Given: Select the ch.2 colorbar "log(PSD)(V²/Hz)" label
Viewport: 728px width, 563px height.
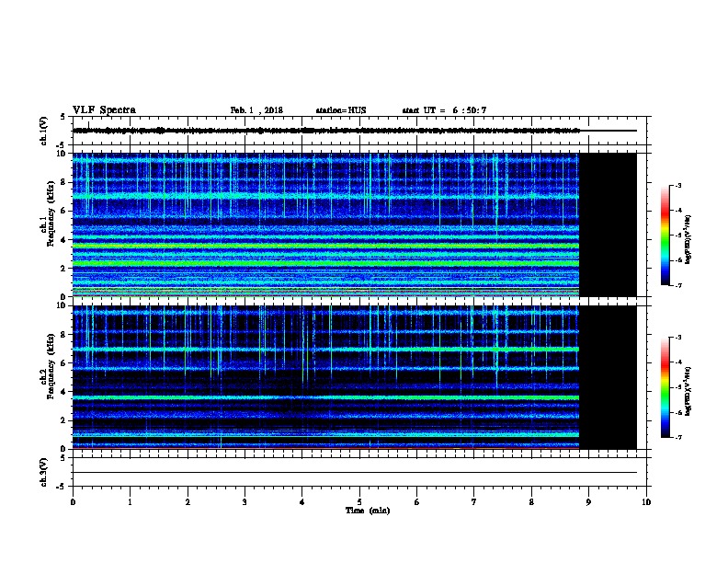Looking at the screenshot, I should (x=688, y=391).
